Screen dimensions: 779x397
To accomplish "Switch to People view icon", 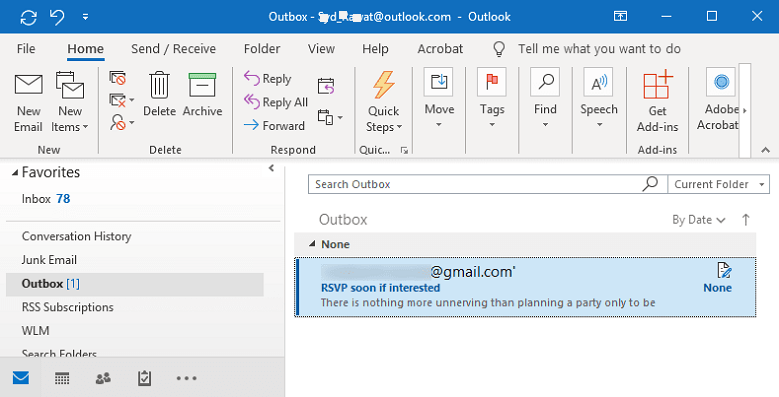I will (x=103, y=379).
